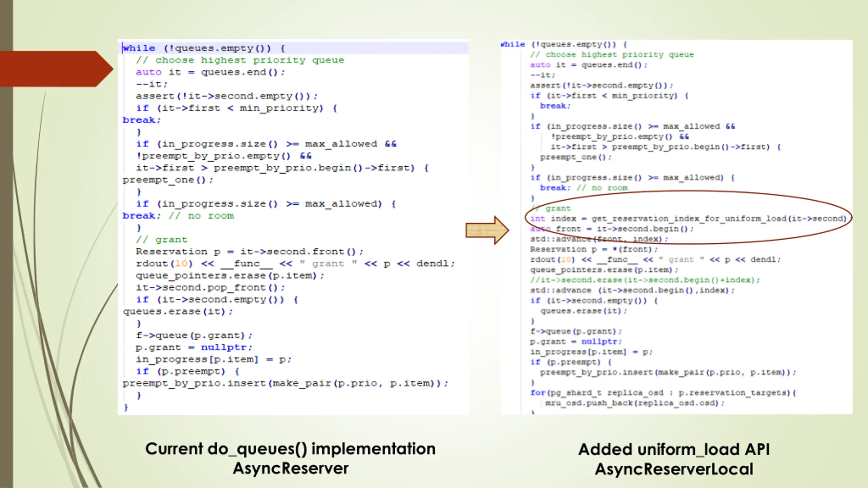Click '// choose highest priority queue' comment on left
Viewport: 868px width, 488px height.
pyautogui.click(x=240, y=60)
